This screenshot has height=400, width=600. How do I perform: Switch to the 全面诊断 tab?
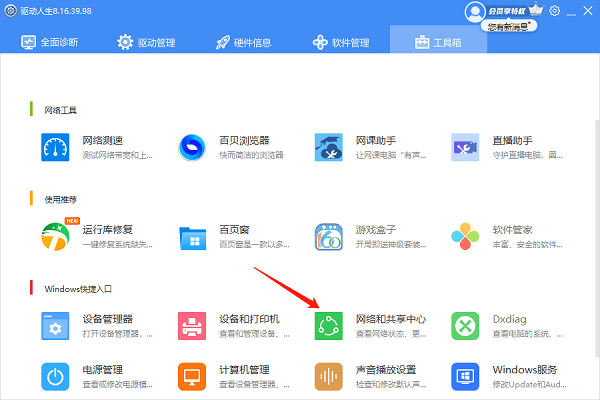click(x=49, y=42)
